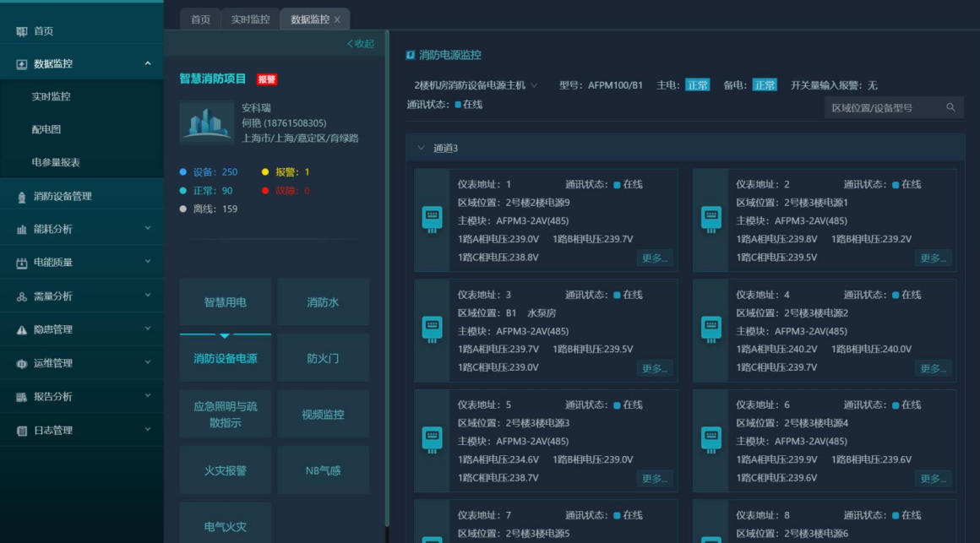Open the 火灾报警 module
The image size is (980, 543).
[x=225, y=470]
